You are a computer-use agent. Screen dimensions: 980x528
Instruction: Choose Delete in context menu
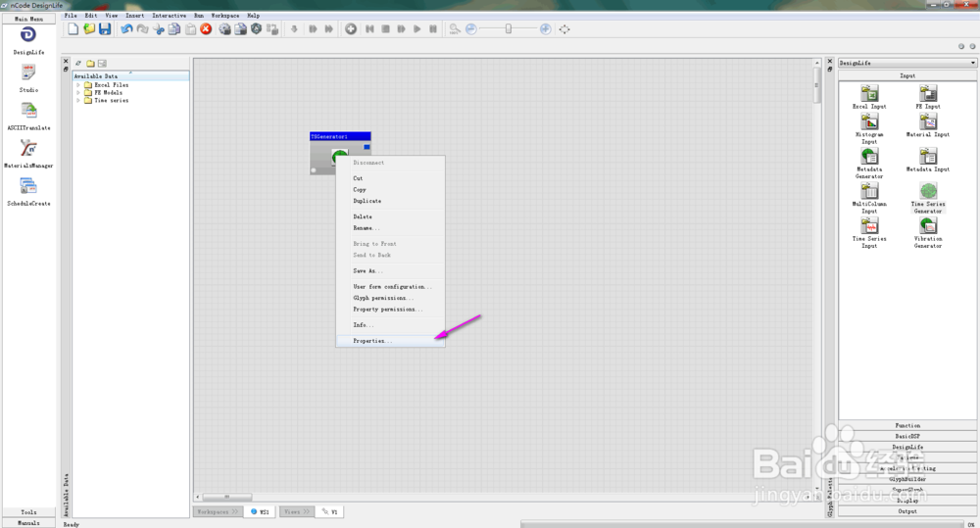click(x=391, y=216)
